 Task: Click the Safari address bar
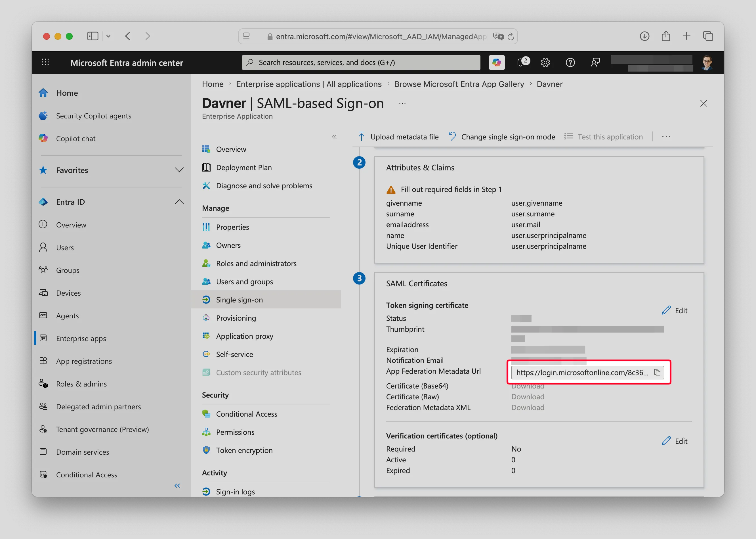coord(377,37)
